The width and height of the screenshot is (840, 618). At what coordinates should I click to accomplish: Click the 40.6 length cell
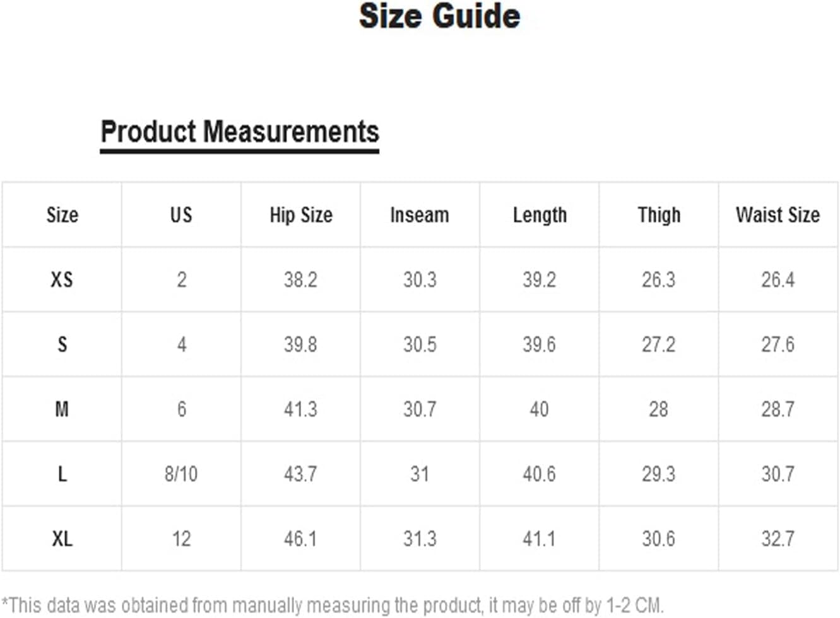(x=539, y=474)
